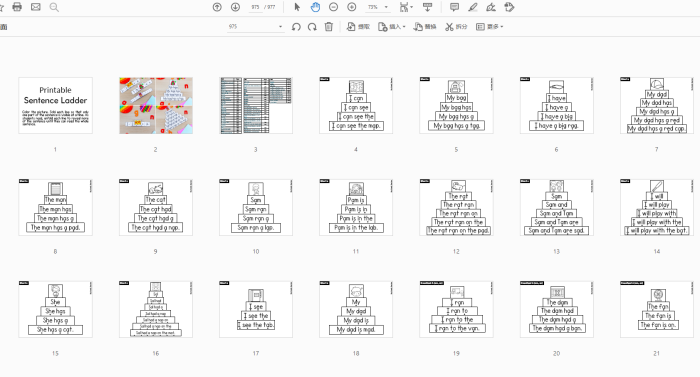Screen dimensions: 700x377
Task: Click the current page number field
Action: (x=255, y=7)
